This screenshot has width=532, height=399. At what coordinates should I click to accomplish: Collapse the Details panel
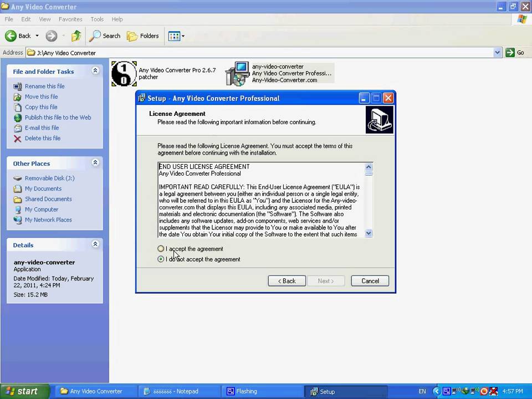[95, 244]
